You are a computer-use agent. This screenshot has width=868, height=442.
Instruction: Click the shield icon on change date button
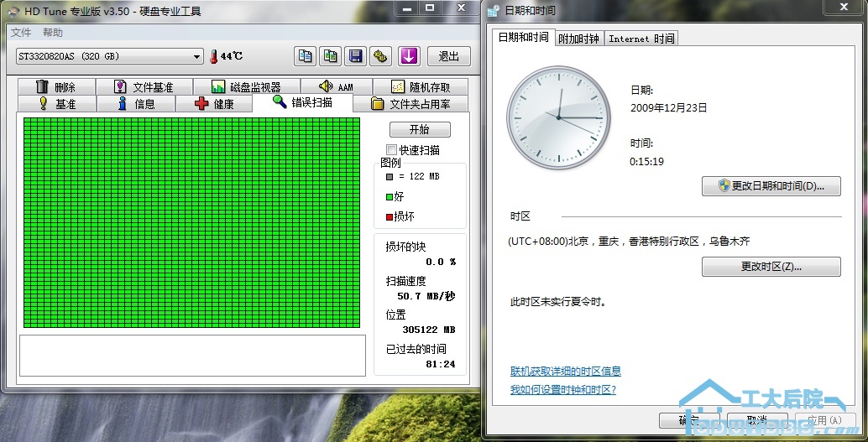724,186
